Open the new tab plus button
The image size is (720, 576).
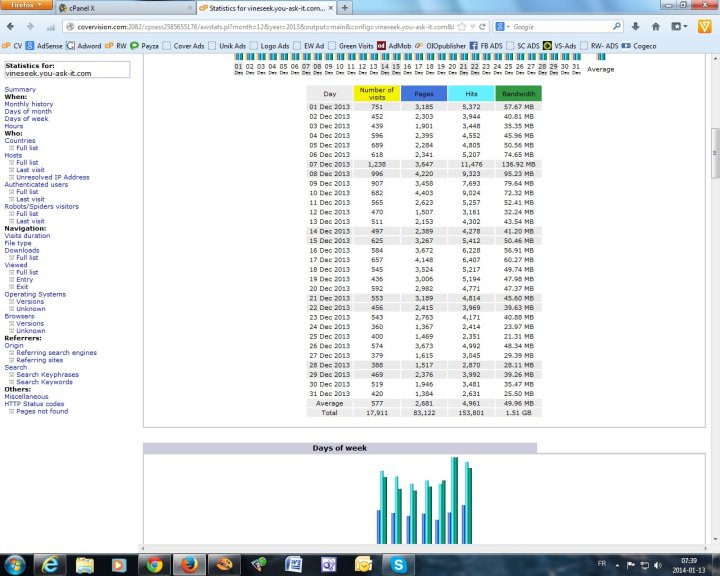coord(345,7)
